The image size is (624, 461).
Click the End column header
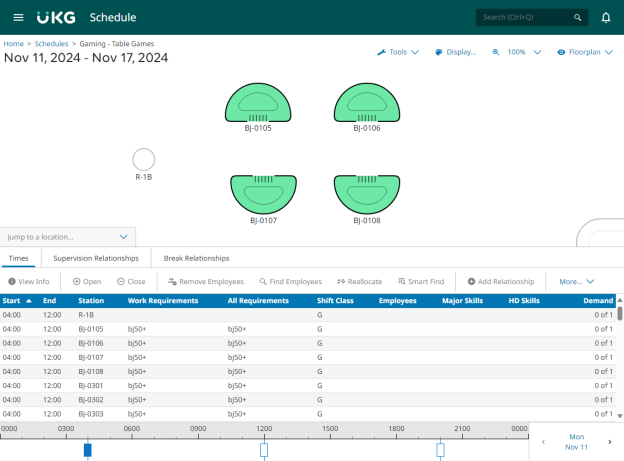pos(50,301)
